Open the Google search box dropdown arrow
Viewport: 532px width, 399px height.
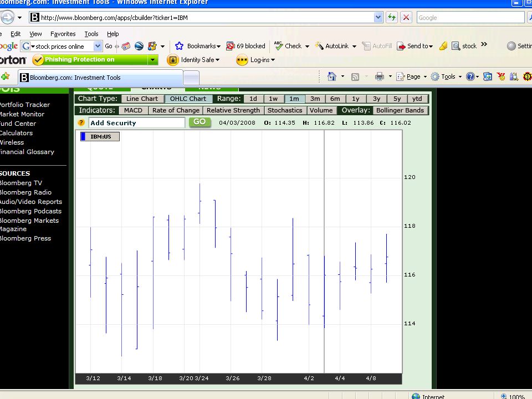[98, 46]
